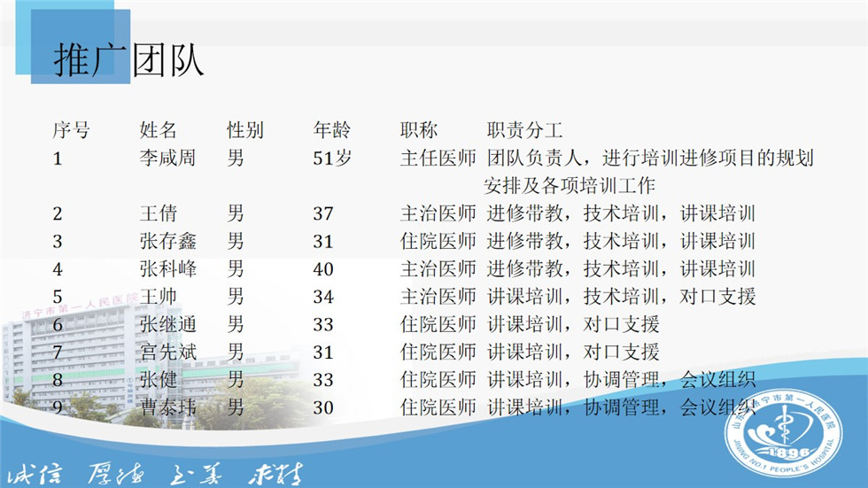
Task: Click 张继通's duties 讲课培训，对口支援
Action: (573, 324)
